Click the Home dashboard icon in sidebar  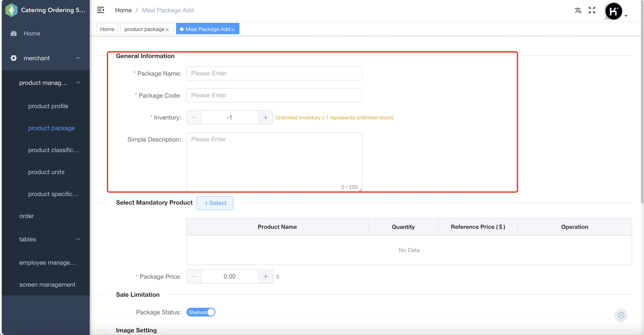point(13,33)
